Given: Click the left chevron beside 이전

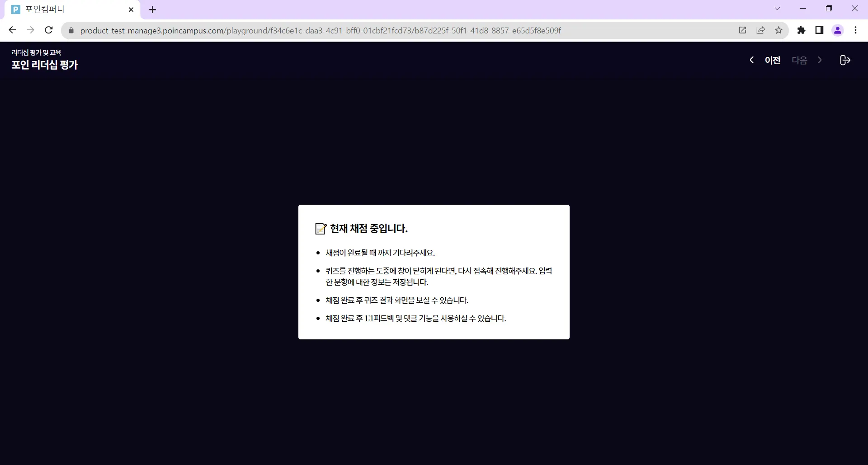Looking at the screenshot, I should (x=751, y=60).
